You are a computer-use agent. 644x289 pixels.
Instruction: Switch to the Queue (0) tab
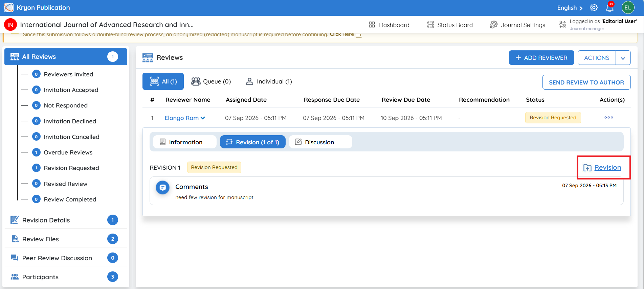(211, 81)
